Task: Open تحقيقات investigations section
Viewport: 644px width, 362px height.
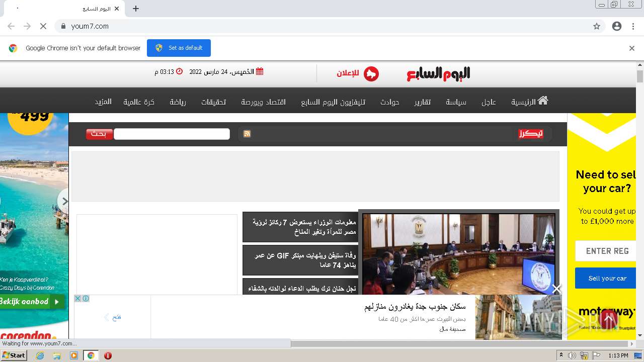Action: [213, 102]
